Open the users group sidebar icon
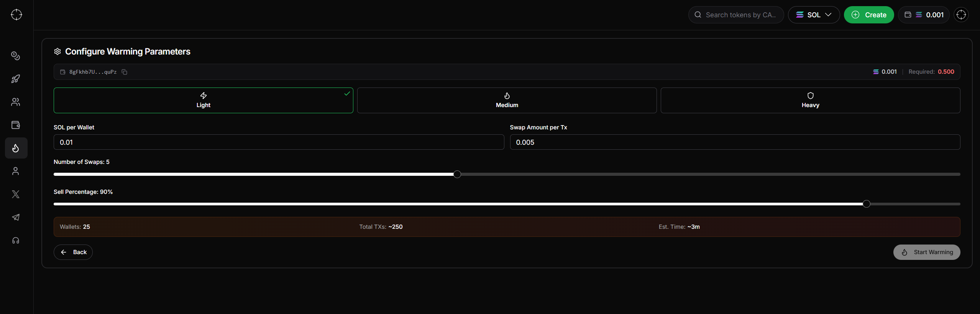 pyautogui.click(x=16, y=102)
